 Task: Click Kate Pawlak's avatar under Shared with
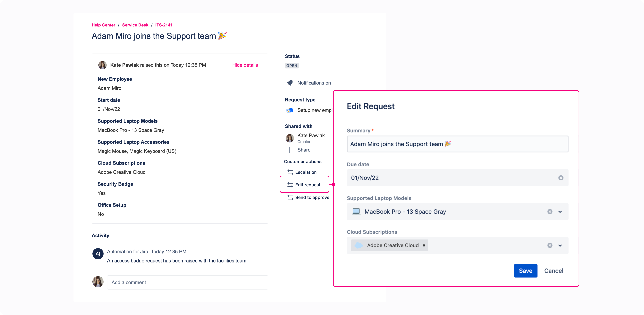coord(289,138)
